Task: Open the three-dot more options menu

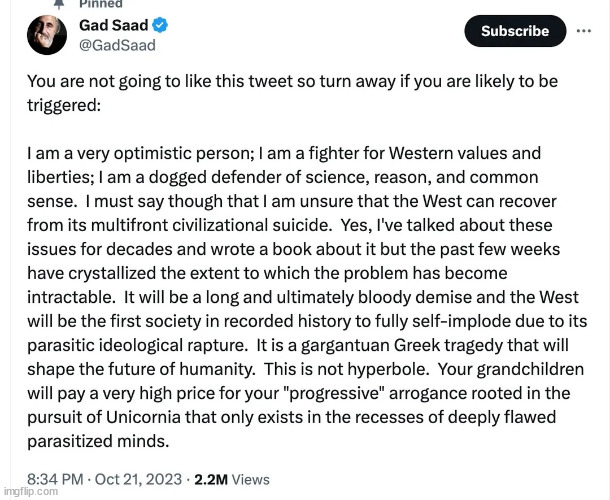Action: 584,31
